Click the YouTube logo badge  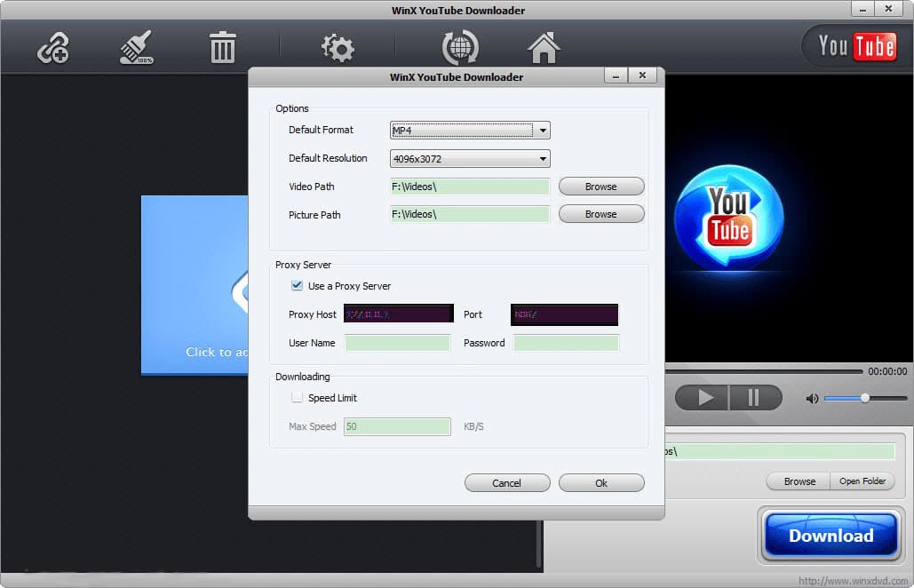857,46
